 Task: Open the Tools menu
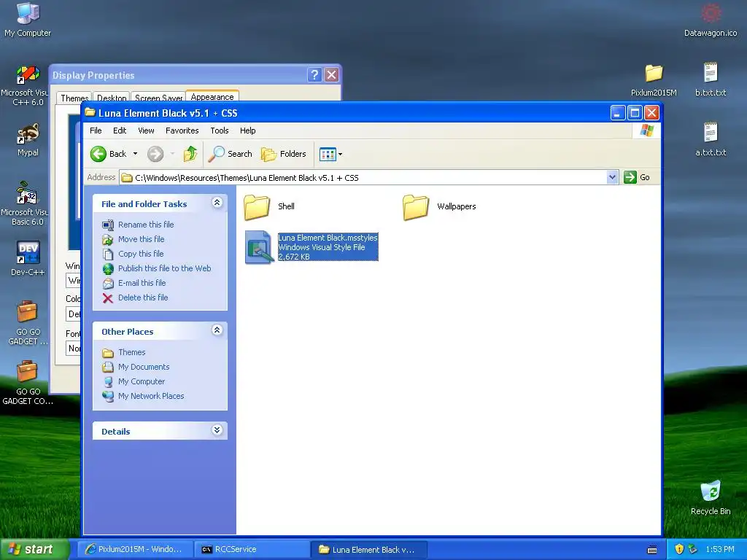click(x=220, y=131)
